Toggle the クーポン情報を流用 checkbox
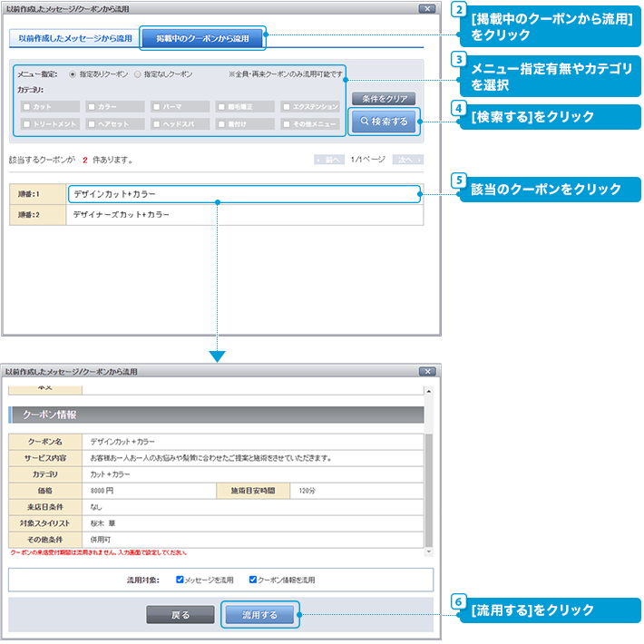Image resolution: width=644 pixels, height=644 pixels. pyautogui.click(x=253, y=579)
